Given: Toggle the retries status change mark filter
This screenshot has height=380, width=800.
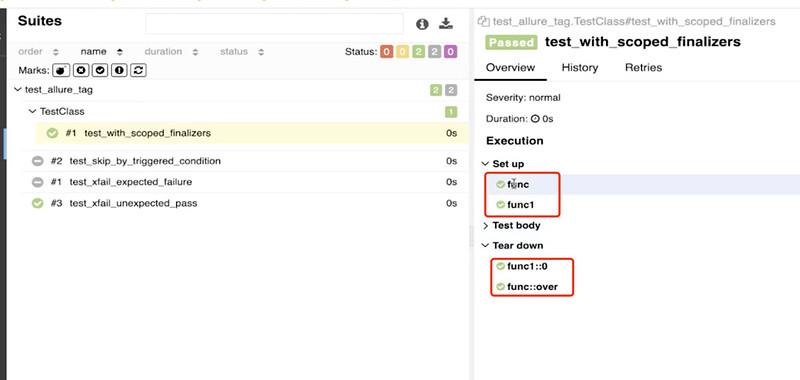Looking at the screenshot, I should [138, 70].
